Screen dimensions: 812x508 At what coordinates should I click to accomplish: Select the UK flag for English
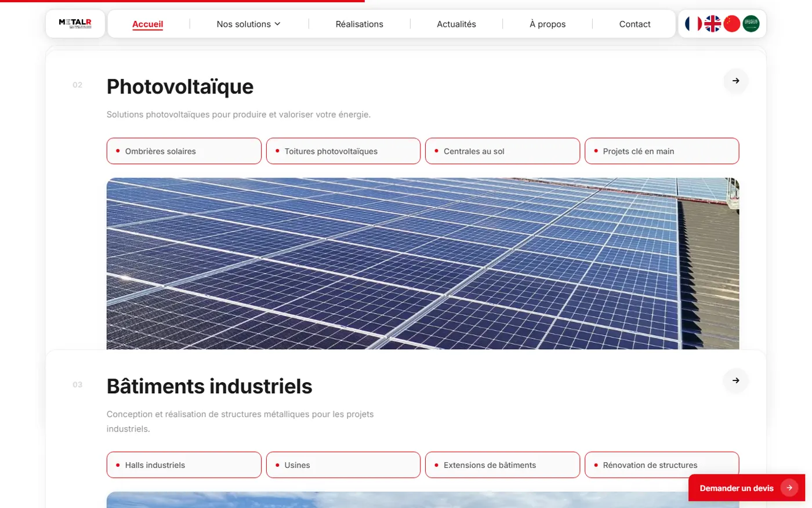pos(712,24)
